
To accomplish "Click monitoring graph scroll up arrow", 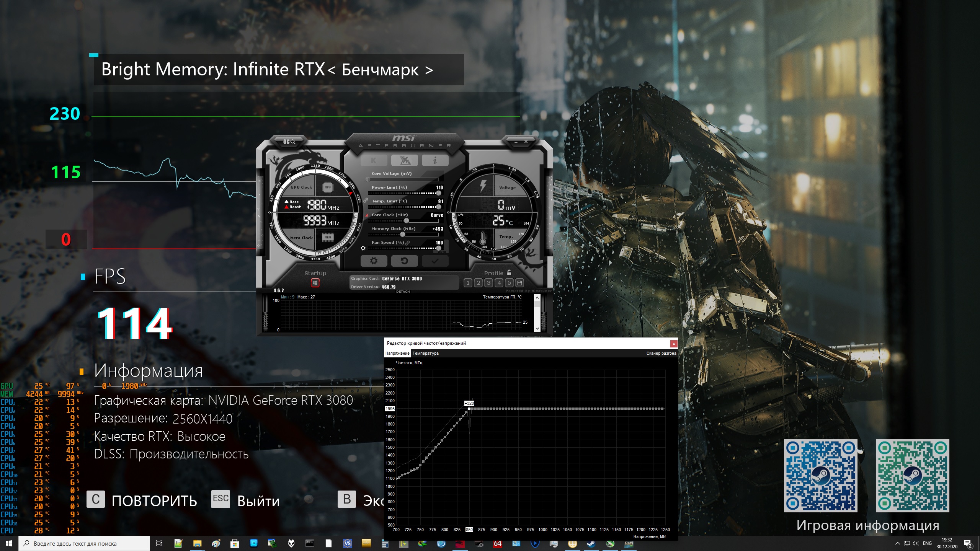I will click(x=537, y=298).
